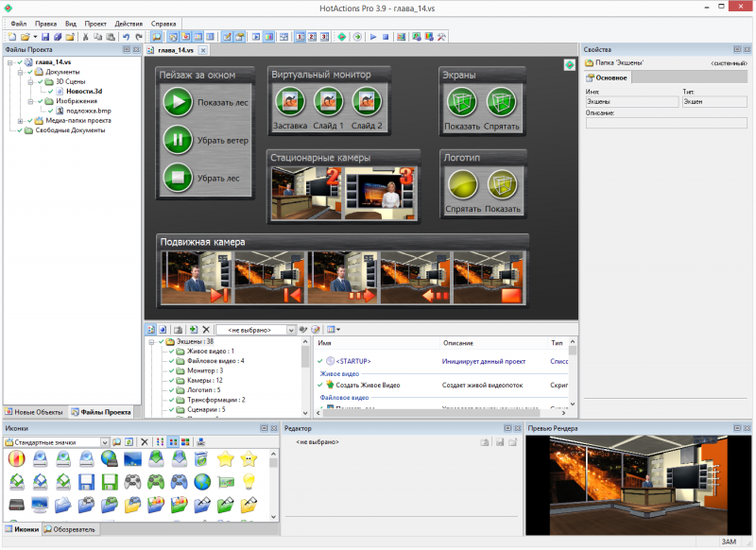Click the green Stop button beside 'Убрать лес'
The width and height of the screenshot is (756, 550).
tap(178, 178)
